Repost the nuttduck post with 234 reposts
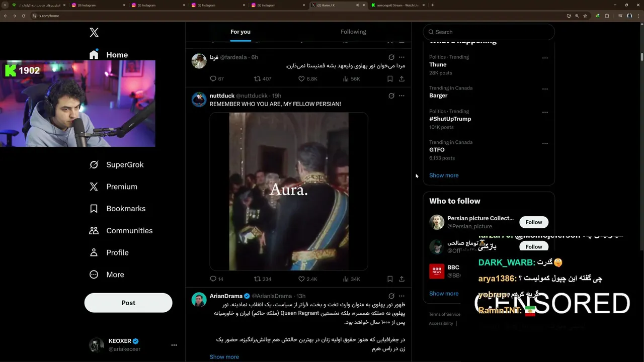 click(x=262, y=279)
